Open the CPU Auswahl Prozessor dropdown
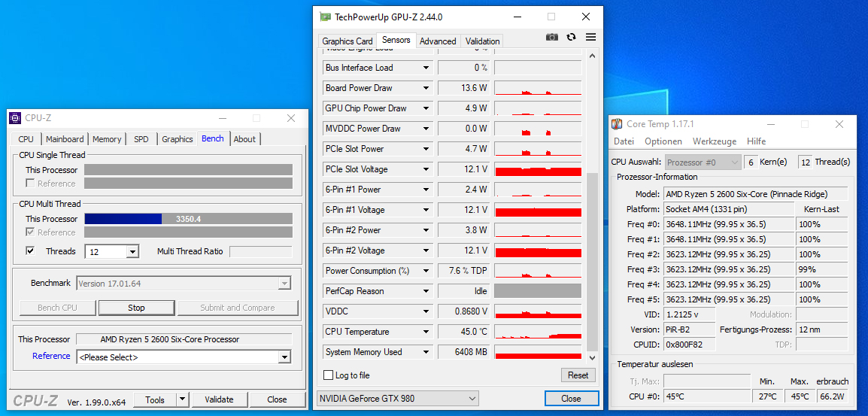The height and width of the screenshot is (416, 868). tap(703, 162)
